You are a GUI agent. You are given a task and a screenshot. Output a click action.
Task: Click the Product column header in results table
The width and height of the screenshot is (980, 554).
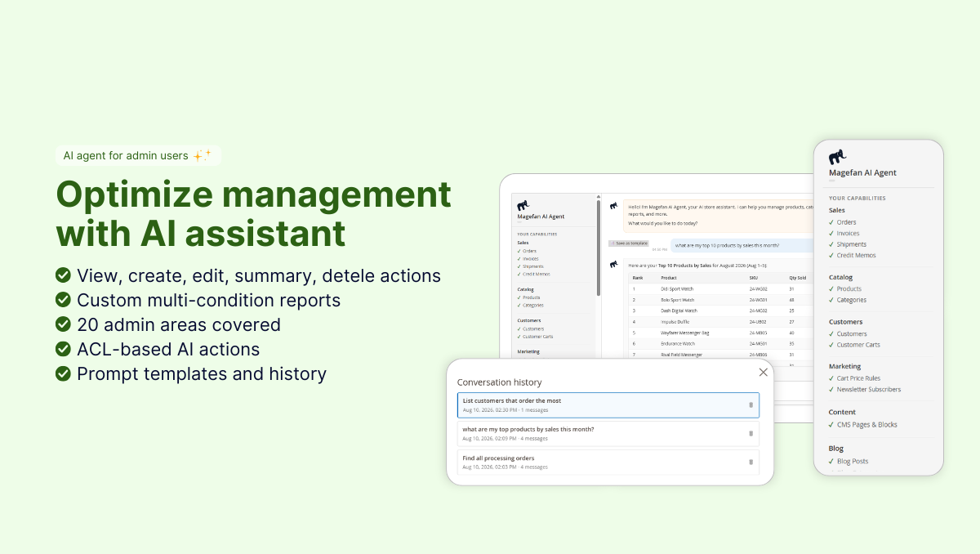(669, 278)
